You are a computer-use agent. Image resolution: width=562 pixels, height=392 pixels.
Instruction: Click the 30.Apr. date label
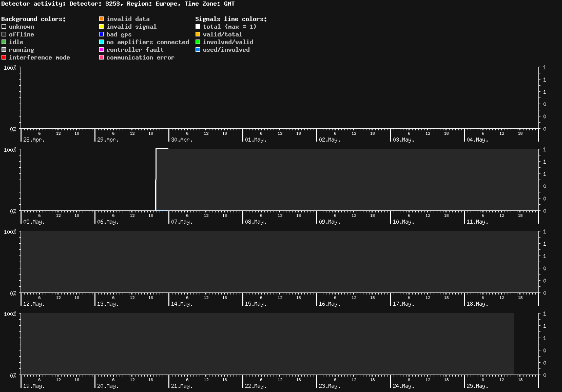click(x=182, y=140)
